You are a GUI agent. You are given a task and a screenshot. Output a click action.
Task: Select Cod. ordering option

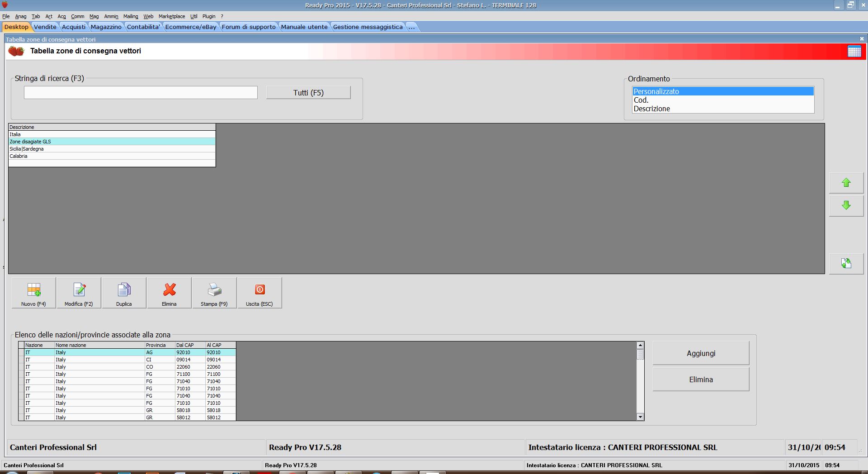point(723,100)
